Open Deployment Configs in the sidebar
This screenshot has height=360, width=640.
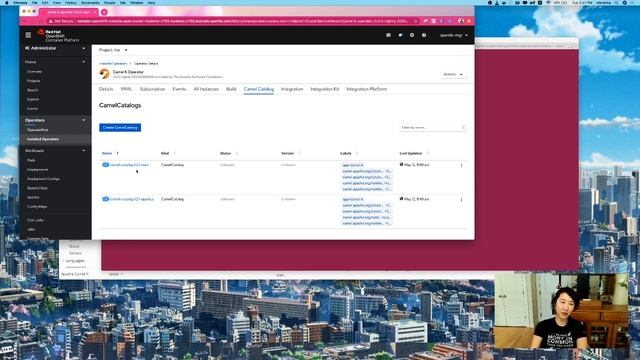point(43,179)
